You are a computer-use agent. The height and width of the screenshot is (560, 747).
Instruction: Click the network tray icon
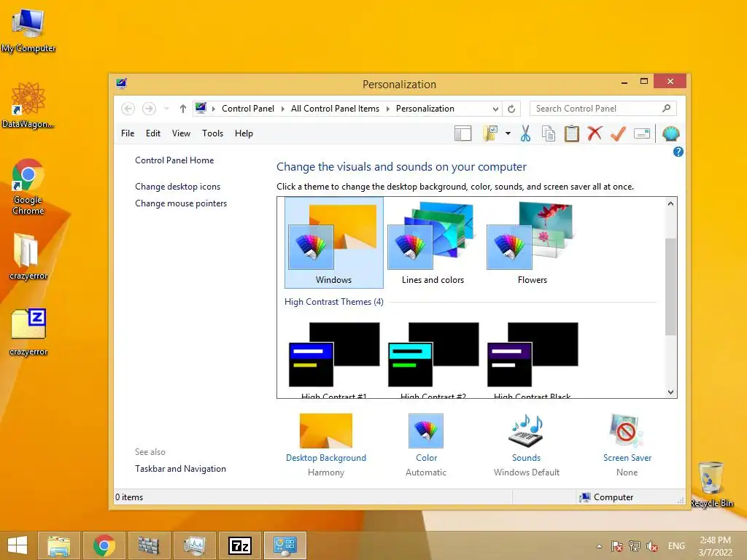click(x=635, y=546)
